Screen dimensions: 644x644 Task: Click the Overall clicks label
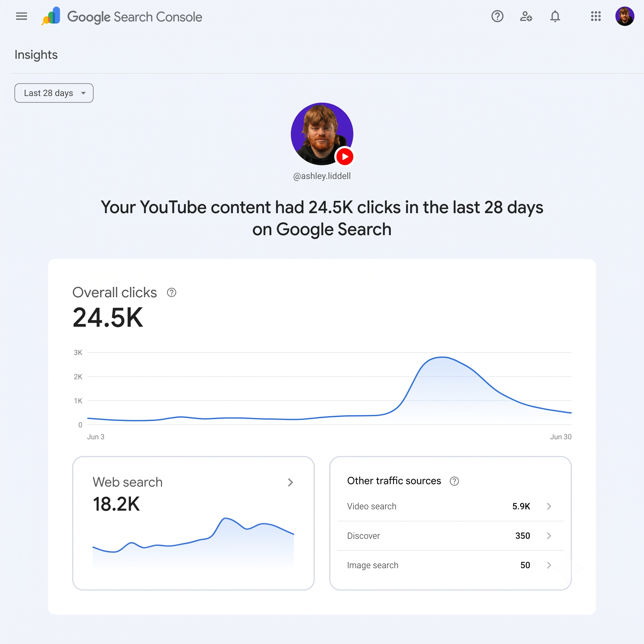[x=115, y=292]
